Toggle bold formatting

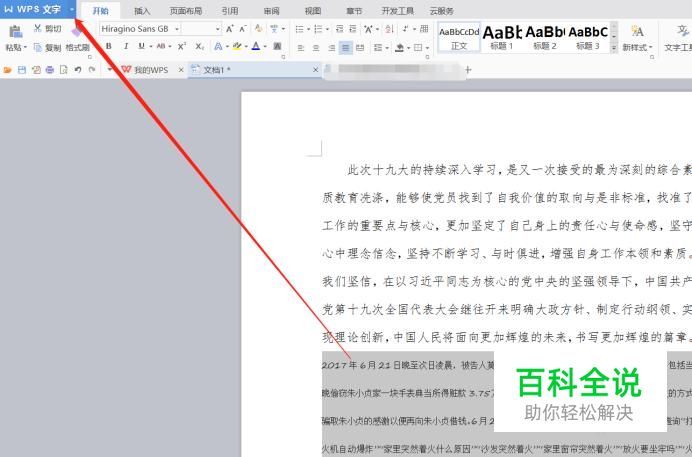pos(109,46)
